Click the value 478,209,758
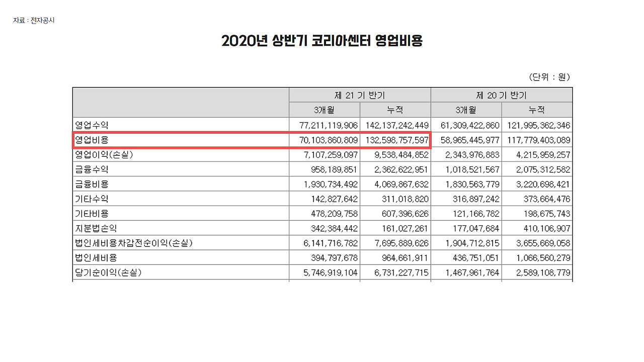The width and height of the screenshot is (644, 362). click(x=334, y=214)
